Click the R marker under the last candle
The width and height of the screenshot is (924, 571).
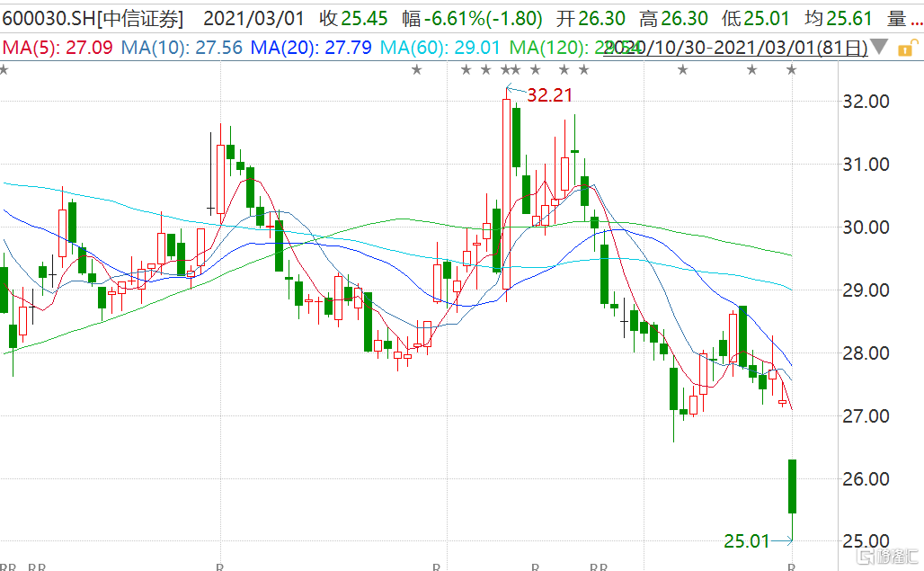click(791, 567)
